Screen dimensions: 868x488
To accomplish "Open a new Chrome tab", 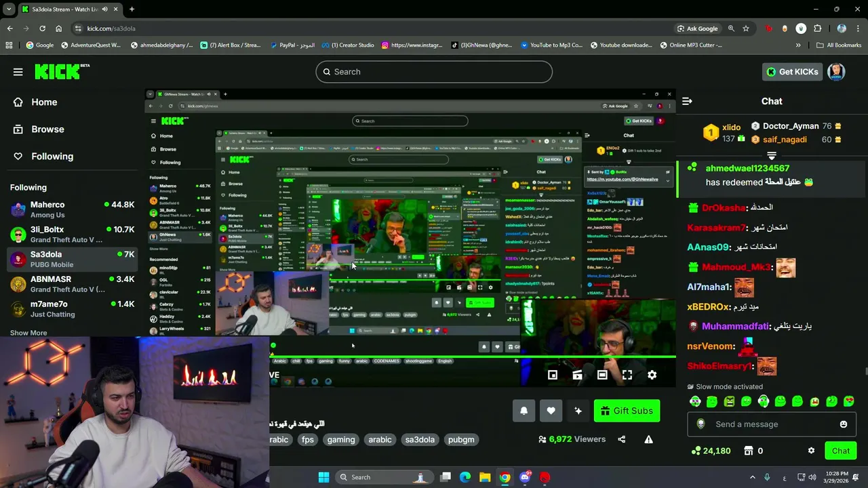I will (x=132, y=9).
